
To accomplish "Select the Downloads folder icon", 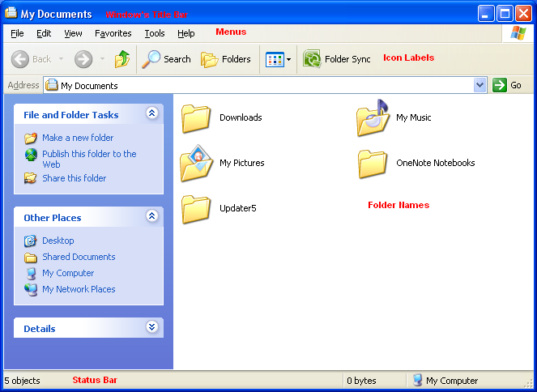I will 195,118.
